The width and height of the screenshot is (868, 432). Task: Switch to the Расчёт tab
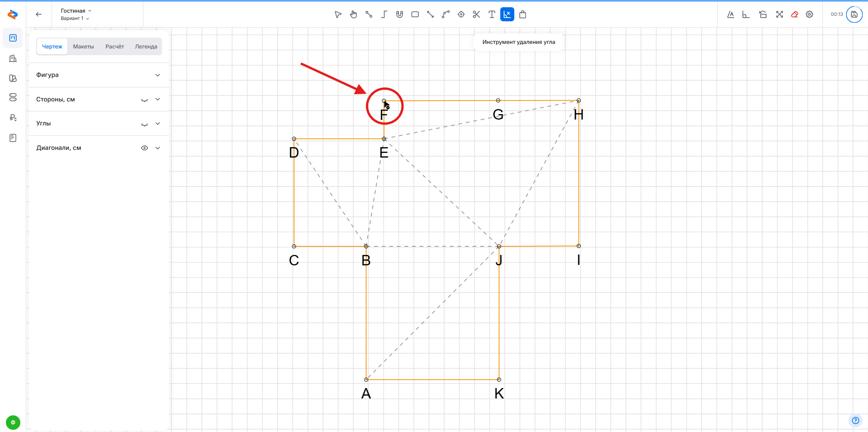[114, 47]
